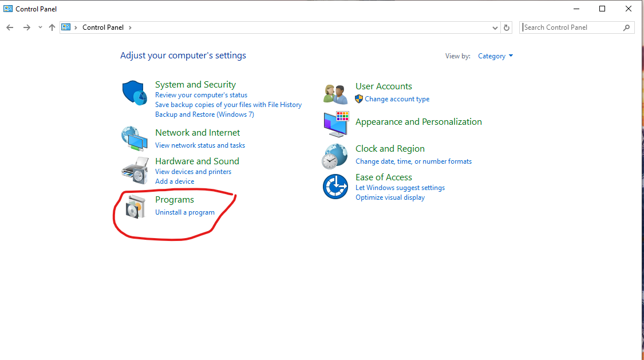Open the Ease of Access heading

tap(384, 177)
